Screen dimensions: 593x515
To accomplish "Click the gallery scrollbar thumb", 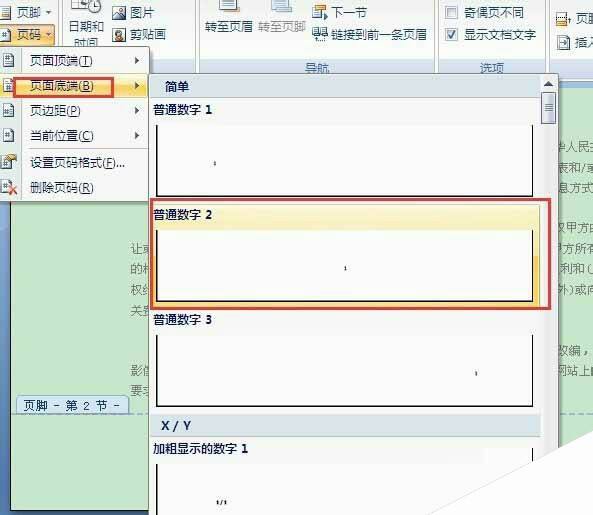I will (x=548, y=108).
